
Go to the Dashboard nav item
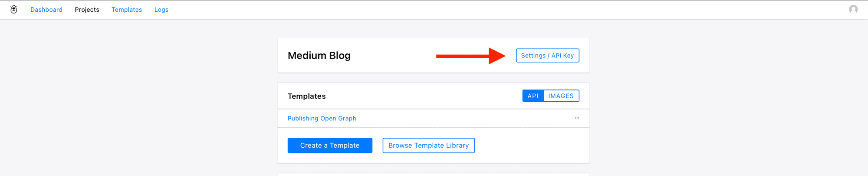[46, 10]
